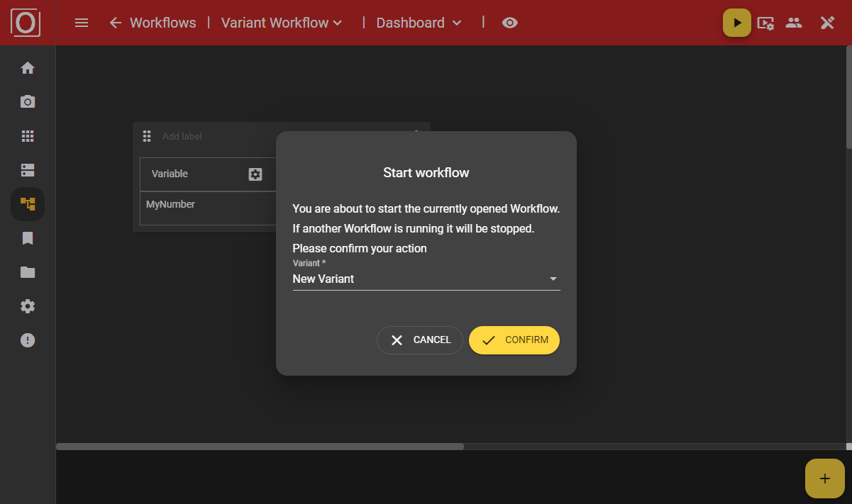Click the yellow play workflow button
The height and width of the screenshot is (504, 852).
tap(737, 23)
